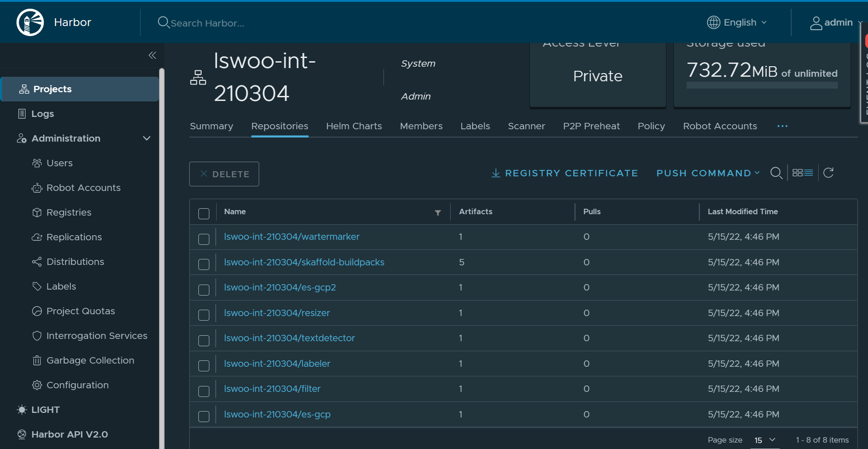Sort by Artifacts column header

475,211
